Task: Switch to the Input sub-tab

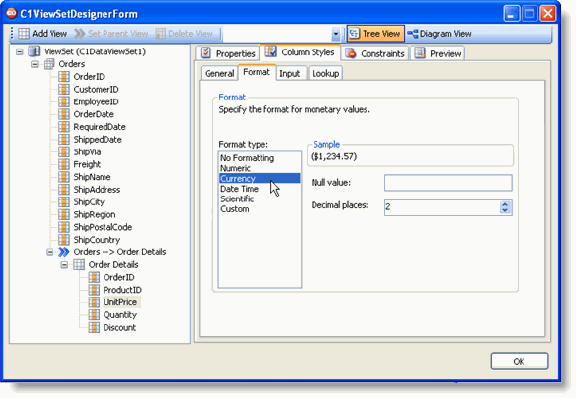Action: point(290,73)
